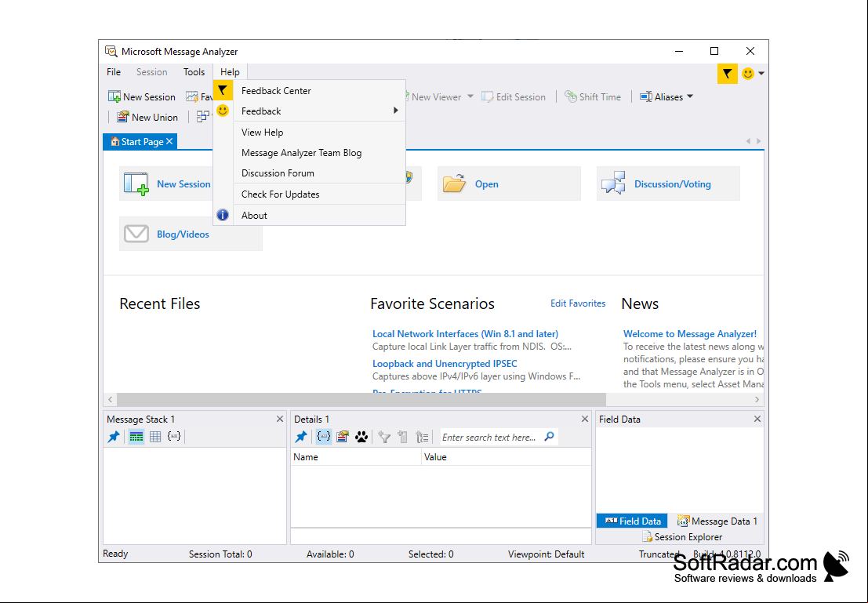Viewport: 868px width, 603px height.
Task: Click the Session Total: 0 status entry
Action: coord(220,554)
